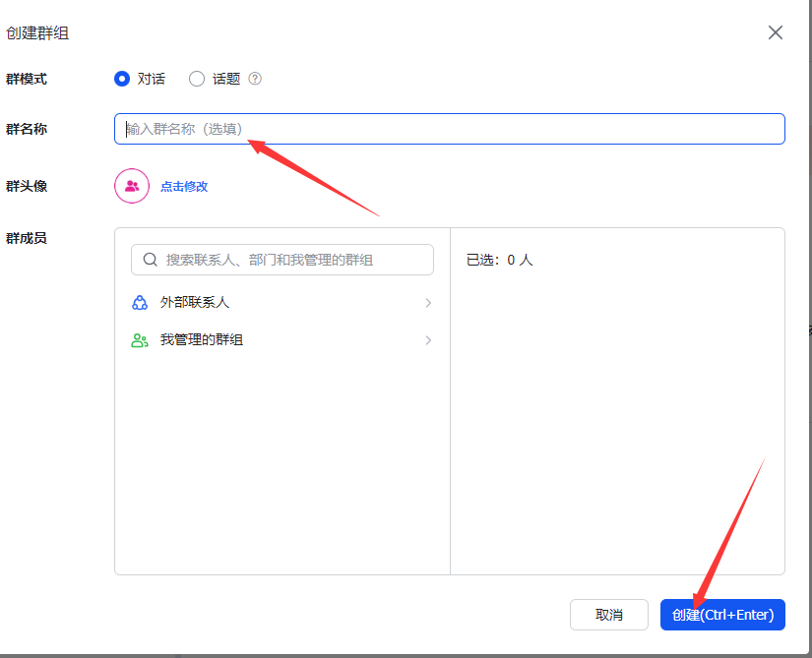Click the 群头像 label
Viewport: 812px width, 658px height.
27,186
